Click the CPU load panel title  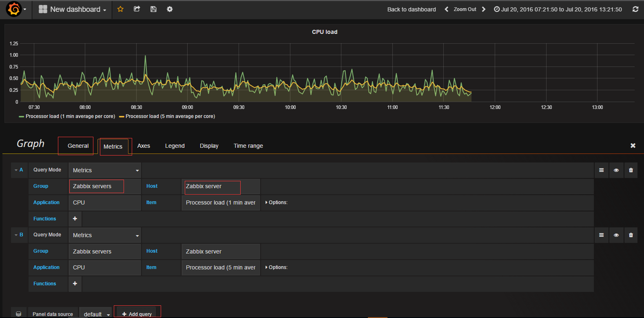click(x=325, y=32)
